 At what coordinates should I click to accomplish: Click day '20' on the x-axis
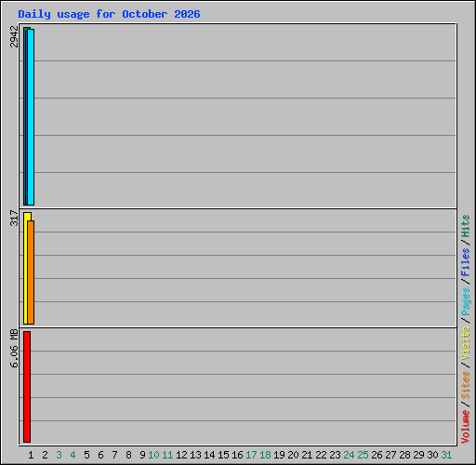click(293, 455)
